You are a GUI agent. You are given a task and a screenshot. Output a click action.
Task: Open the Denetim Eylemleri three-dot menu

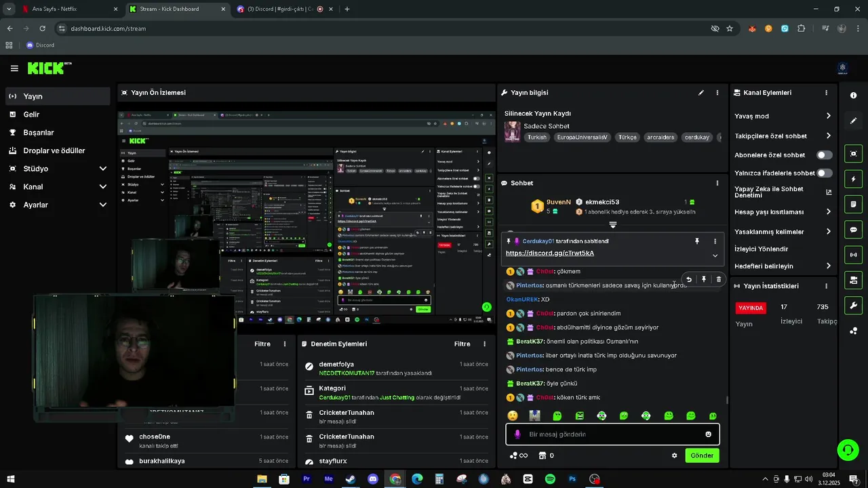click(484, 344)
